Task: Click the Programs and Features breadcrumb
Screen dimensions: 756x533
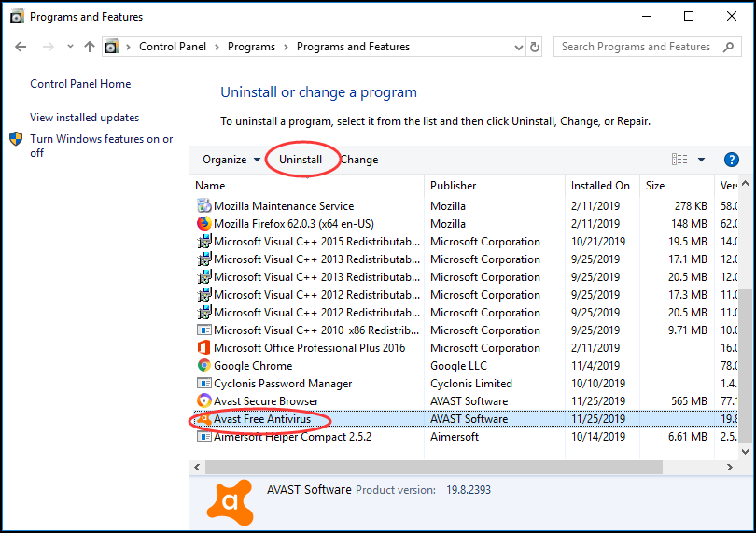Action: coord(353,47)
